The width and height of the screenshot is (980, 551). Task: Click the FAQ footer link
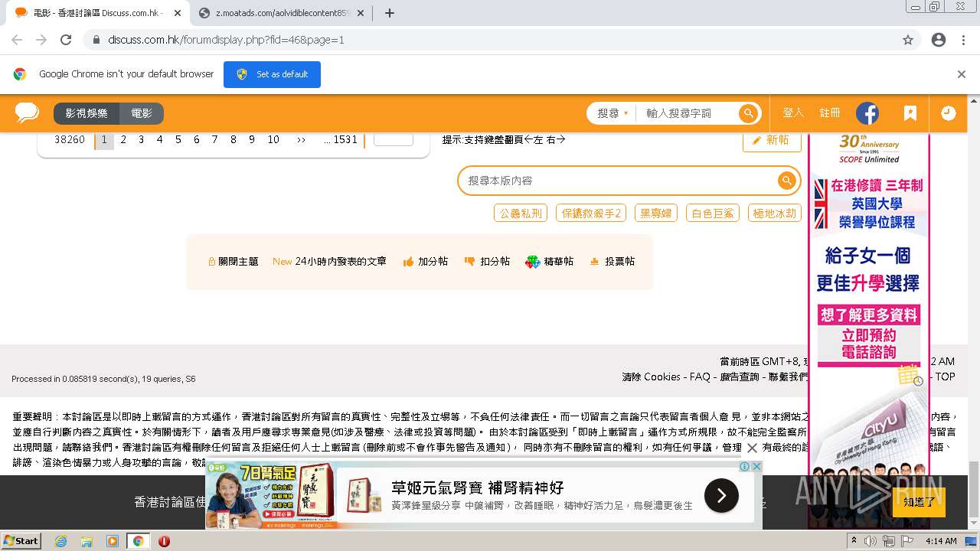coord(700,377)
